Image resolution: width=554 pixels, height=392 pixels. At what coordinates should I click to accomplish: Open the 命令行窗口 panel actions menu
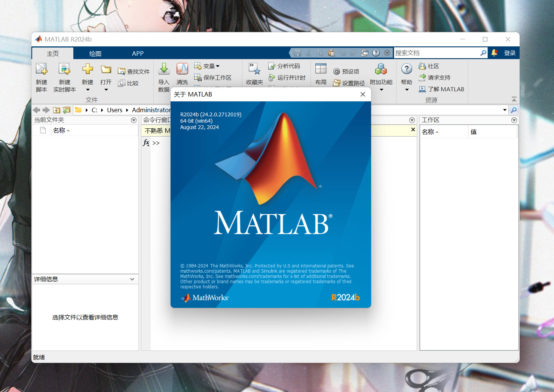pos(412,120)
